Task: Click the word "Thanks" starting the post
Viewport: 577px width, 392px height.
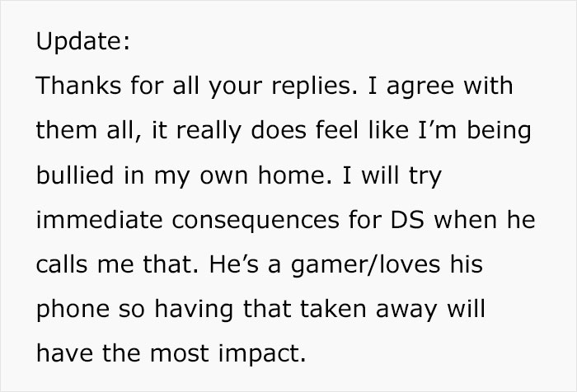Action: (78, 86)
